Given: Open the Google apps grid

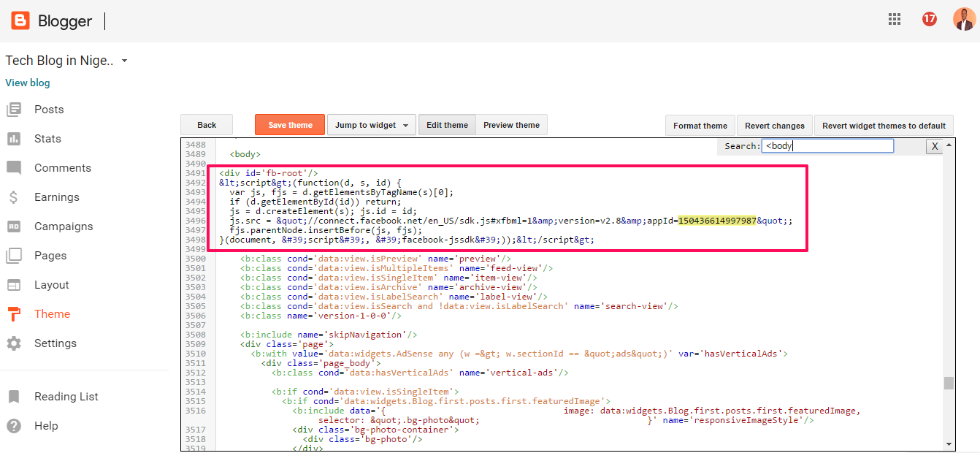Looking at the screenshot, I should point(894,19).
